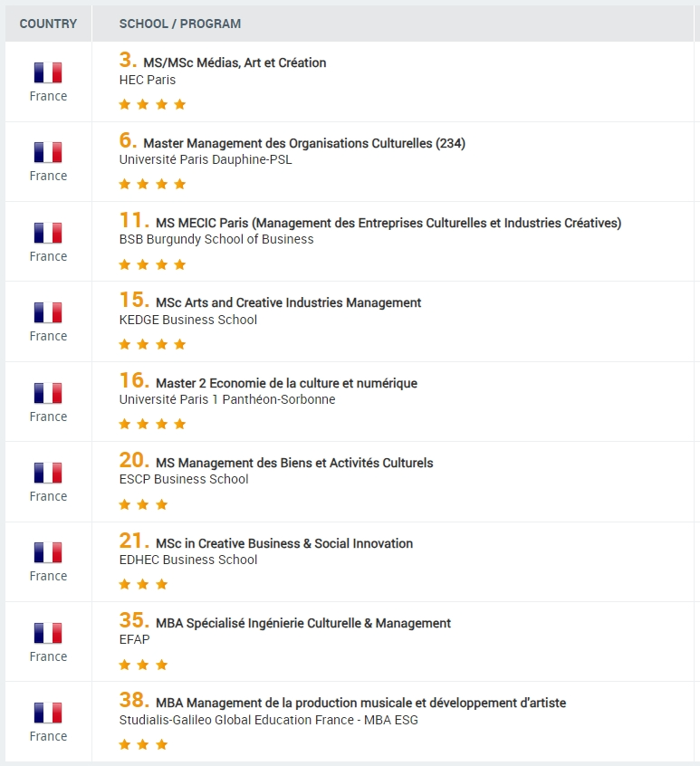Open MS/MSc Médias, Art et Création program
700x766 pixels.
click(235, 62)
